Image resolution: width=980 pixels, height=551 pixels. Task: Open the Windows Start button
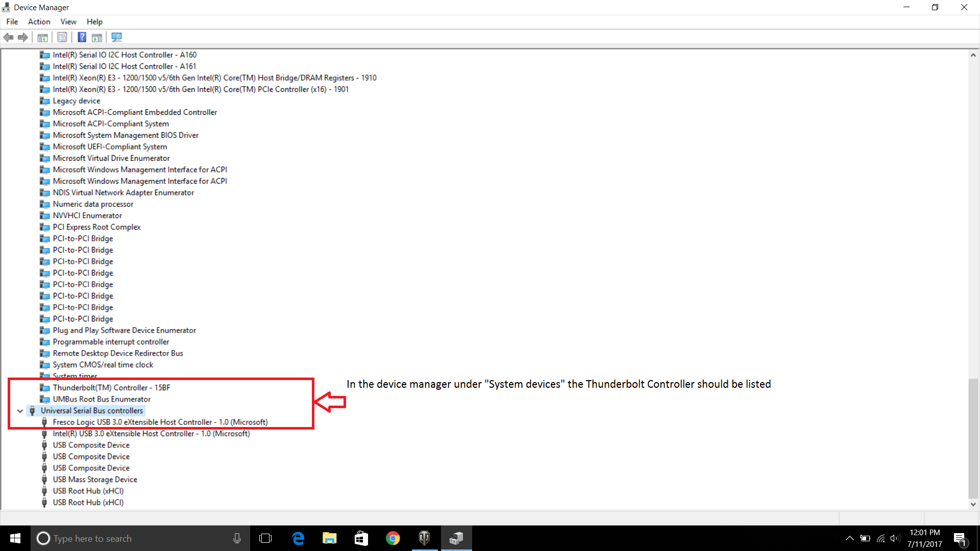pyautogui.click(x=15, y=538)
